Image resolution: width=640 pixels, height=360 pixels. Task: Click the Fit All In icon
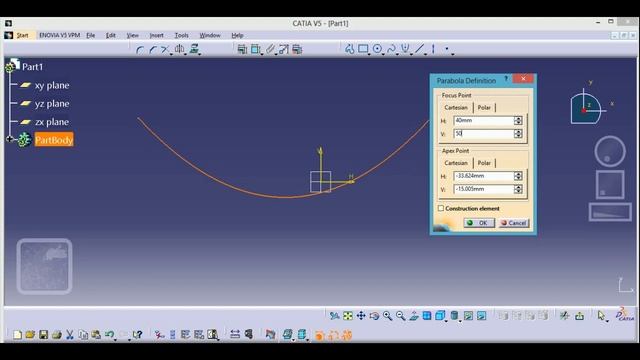click(x=348, y=316)
